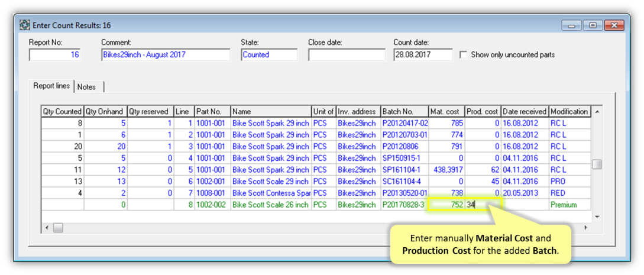Click the horizontal scrollbar thumb
The width and height of the screenshot is (644, 275).
point(58,227)
